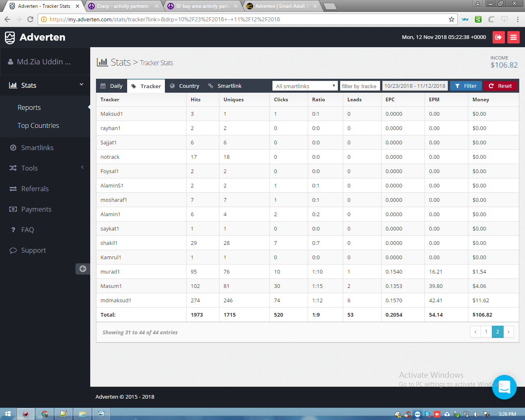Open the date range picker field

coord(415,86)
